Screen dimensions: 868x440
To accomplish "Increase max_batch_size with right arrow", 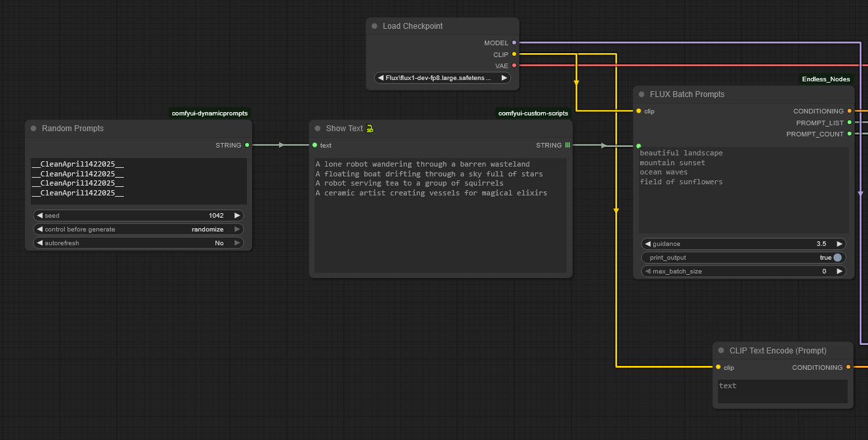I will 839,271.
